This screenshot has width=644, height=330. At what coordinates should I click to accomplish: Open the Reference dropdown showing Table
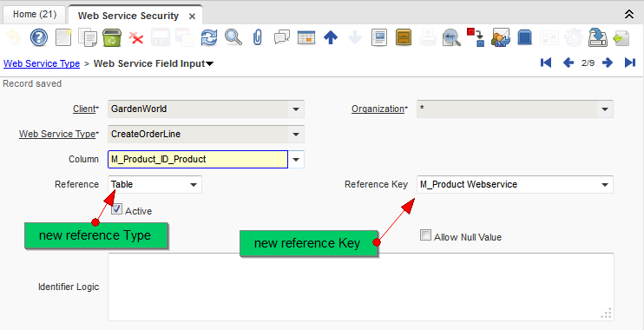(x=194, y=184)
